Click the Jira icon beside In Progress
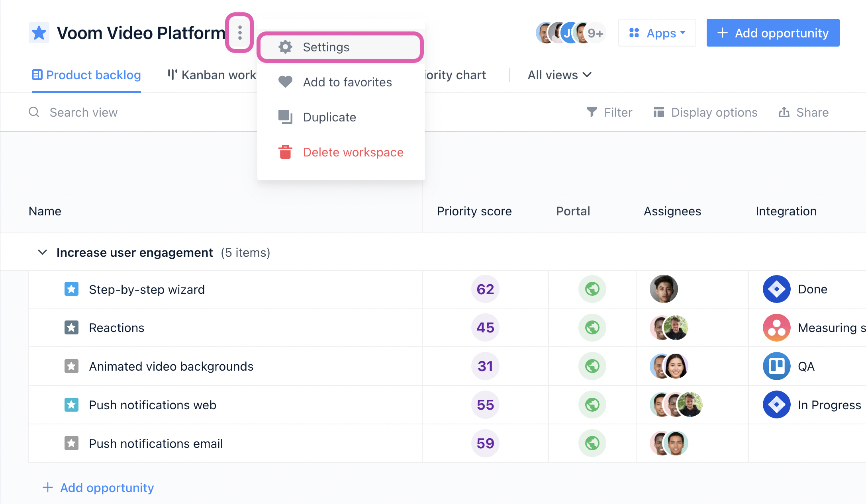866x504 pixels. click(777, 405)
